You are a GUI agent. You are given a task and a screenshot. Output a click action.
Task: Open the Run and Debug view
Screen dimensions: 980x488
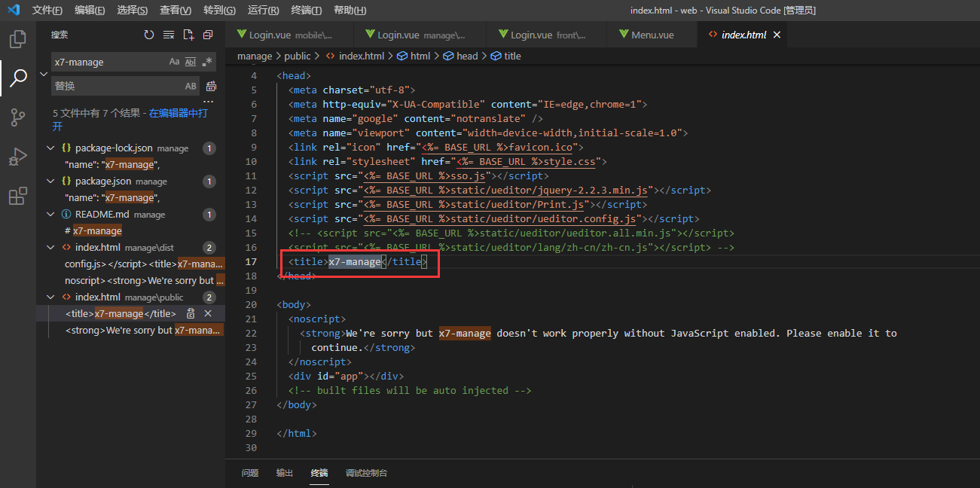(x=17, y=157)
